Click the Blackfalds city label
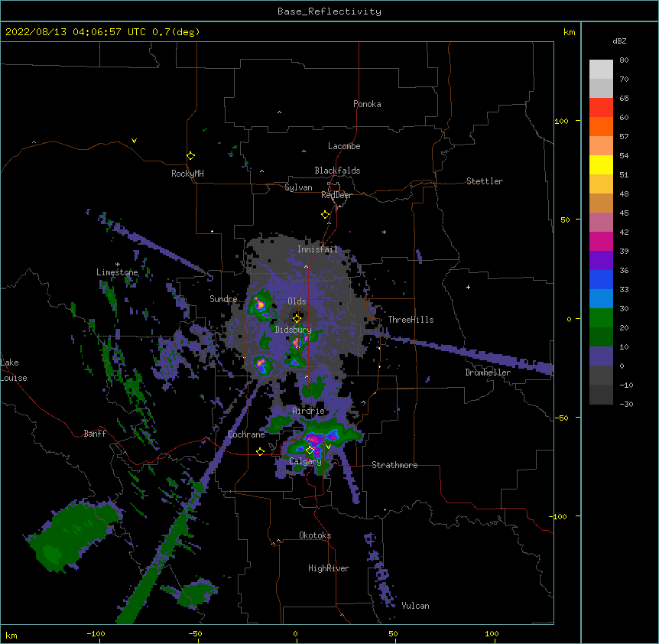This screenshot has width=659, height=644. 337,171
